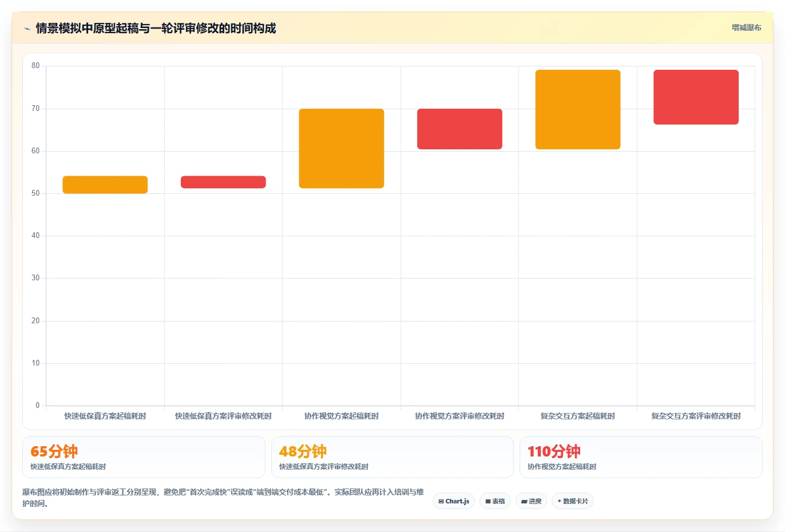Click the x-axis label 协作视觉方案起稿耗时
Screen dimensions: 785x532
point(342,416)
